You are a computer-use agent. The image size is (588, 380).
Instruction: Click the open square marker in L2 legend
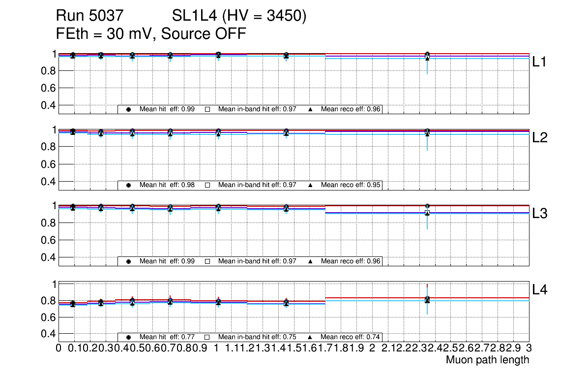tap(207, 185)
